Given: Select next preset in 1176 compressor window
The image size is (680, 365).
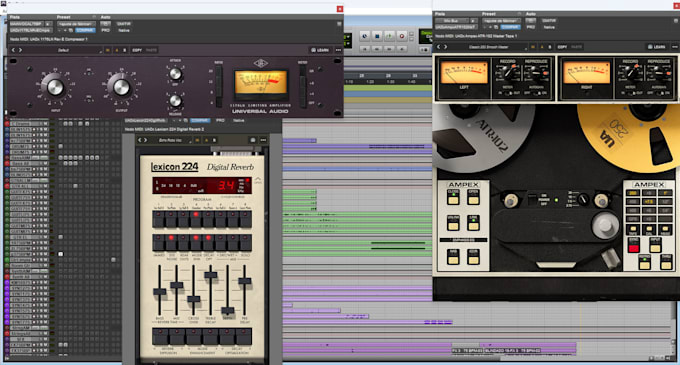Looking at the screenshot, I should click(20, 50).
